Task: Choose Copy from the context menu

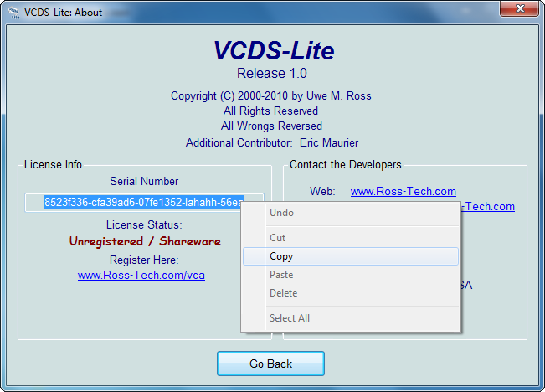Action: coord(350,256)
